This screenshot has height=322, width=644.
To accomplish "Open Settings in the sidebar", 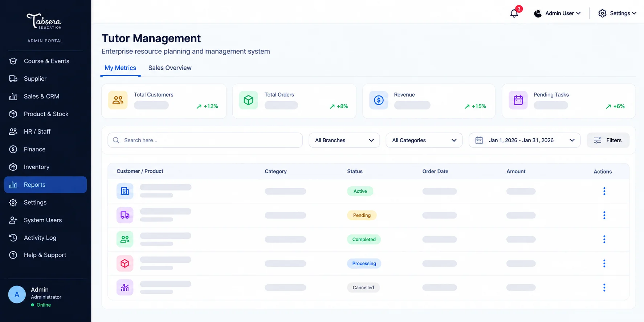I will 45,203.
